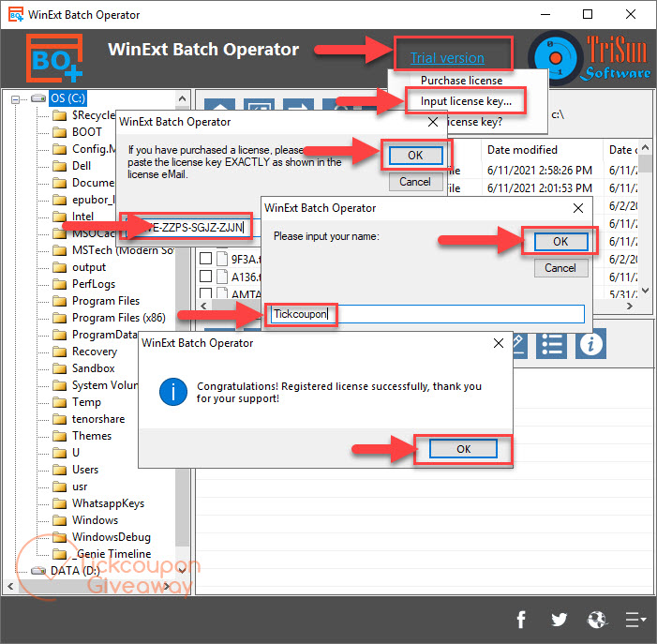
Task: Click the license key input field
Action: (194, 228)
